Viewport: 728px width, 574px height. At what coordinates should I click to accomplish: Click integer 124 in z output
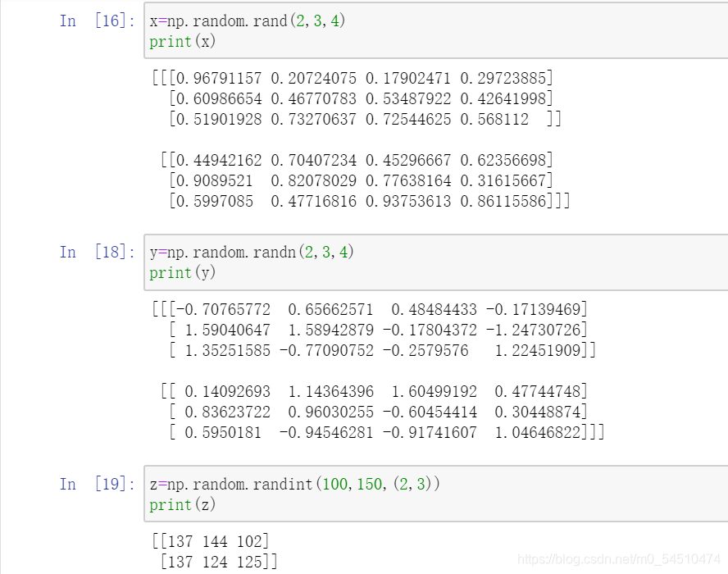pos(215,562)
